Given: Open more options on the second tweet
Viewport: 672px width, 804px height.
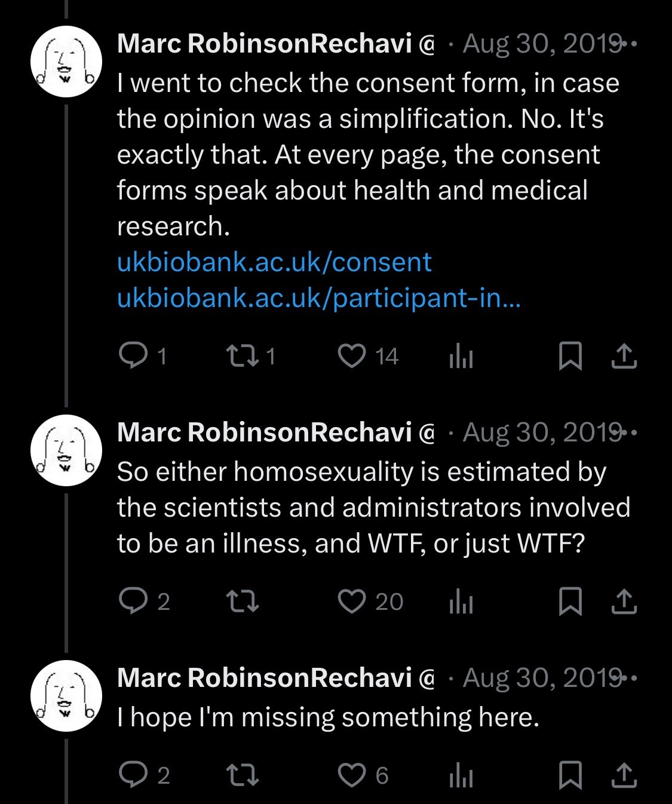Looking at the screenshot, I should tap(630, 433).
